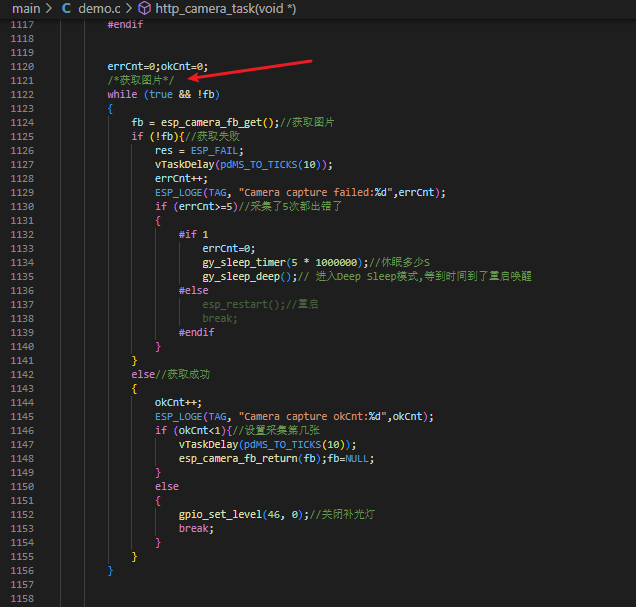The height and width of the screenshot is (607, 636).
Task: Click line number 1156
Action: coord(22,571)
